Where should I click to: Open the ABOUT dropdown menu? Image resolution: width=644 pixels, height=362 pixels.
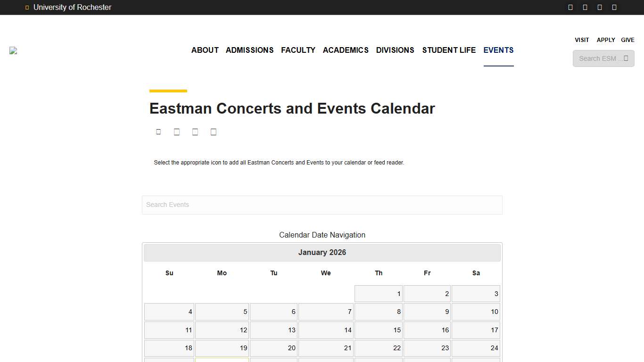tap(205, 50)
